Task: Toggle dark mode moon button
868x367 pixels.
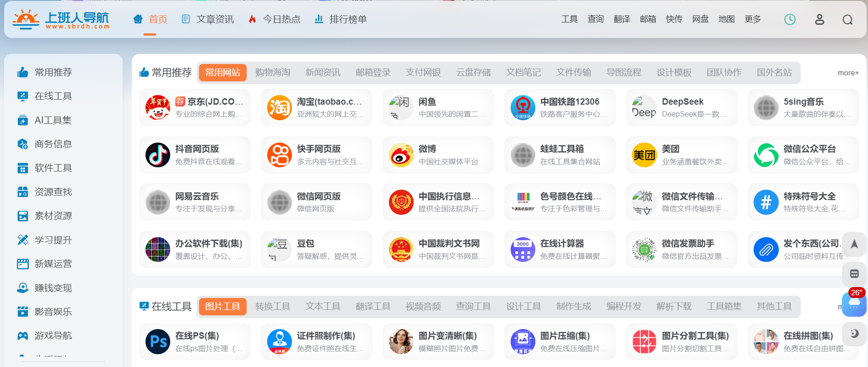Action: pyautogui.click(x=854, y=334)
